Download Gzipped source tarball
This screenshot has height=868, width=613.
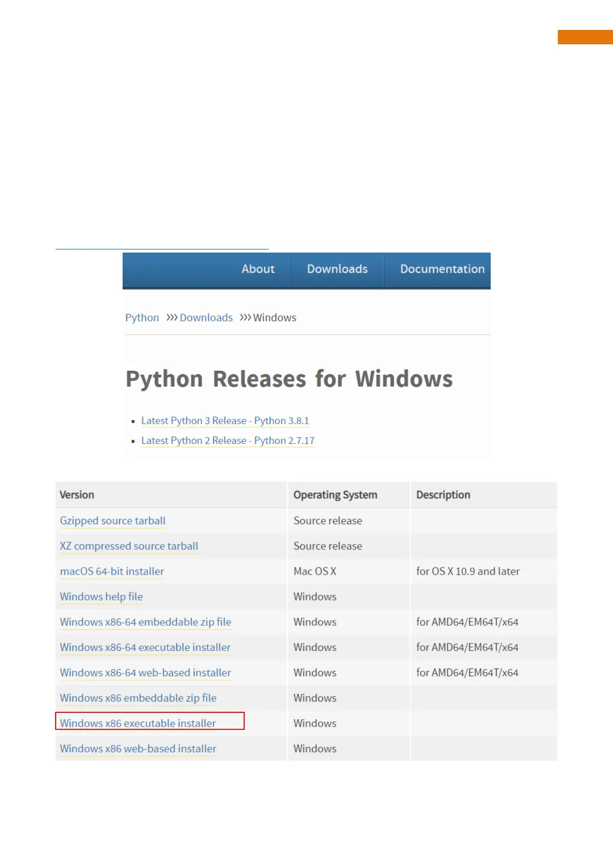pyautogui.click(x=113, y=521)
